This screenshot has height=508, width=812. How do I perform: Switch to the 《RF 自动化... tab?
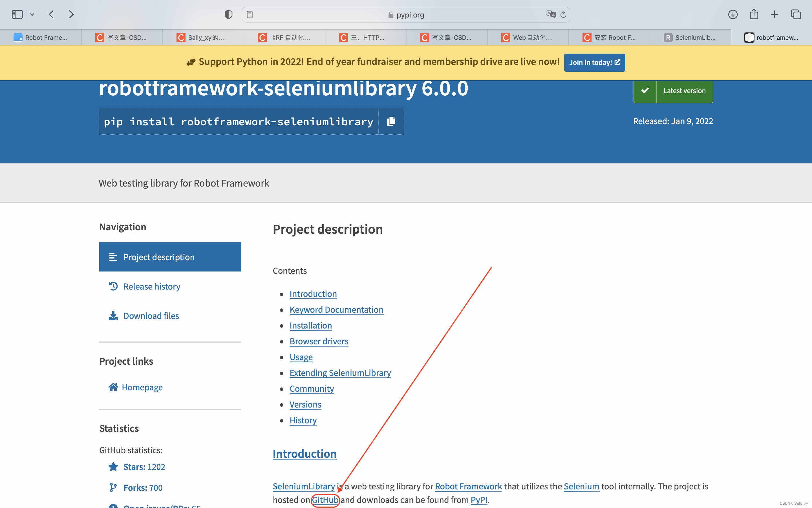point(284,38)
